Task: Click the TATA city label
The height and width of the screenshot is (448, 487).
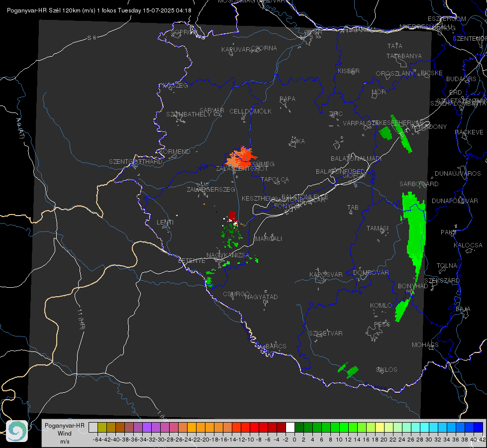Action: [x=395, y=46]
